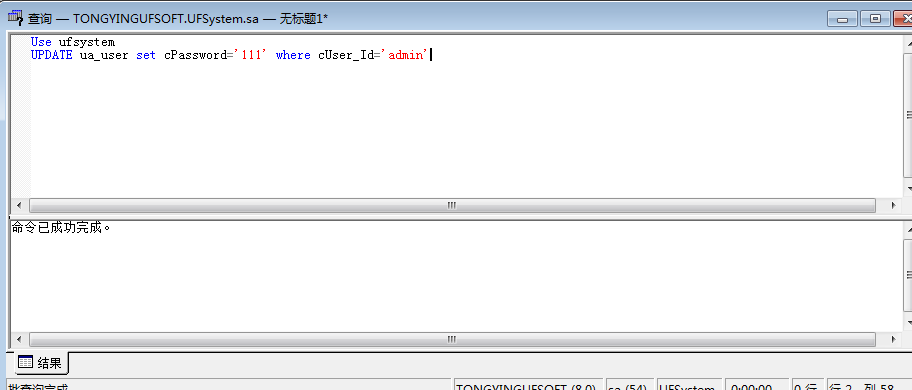Click the results pane scrollbar left arrow
Image resolution: width=912 pixels, height=390 pixels.
click(x=19, y=339)
